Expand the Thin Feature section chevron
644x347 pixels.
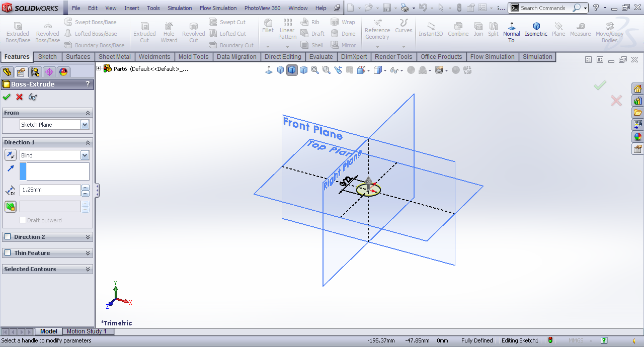click(88, 253)
